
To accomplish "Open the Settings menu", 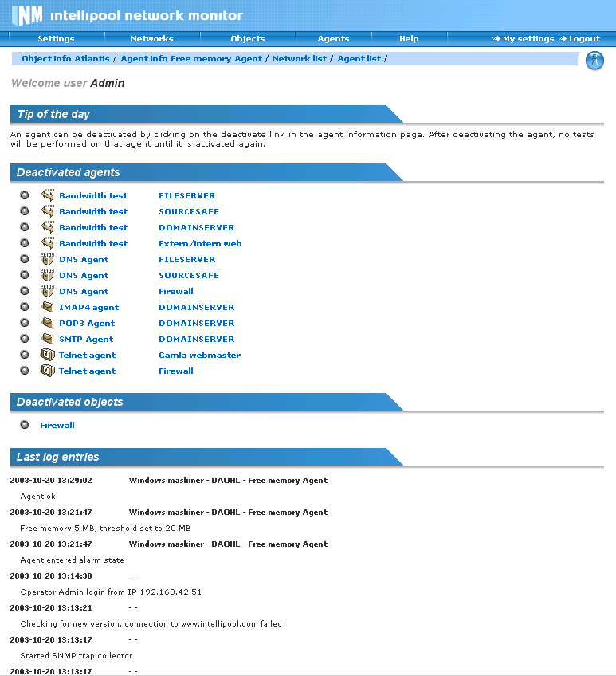I will click(56, 38).
